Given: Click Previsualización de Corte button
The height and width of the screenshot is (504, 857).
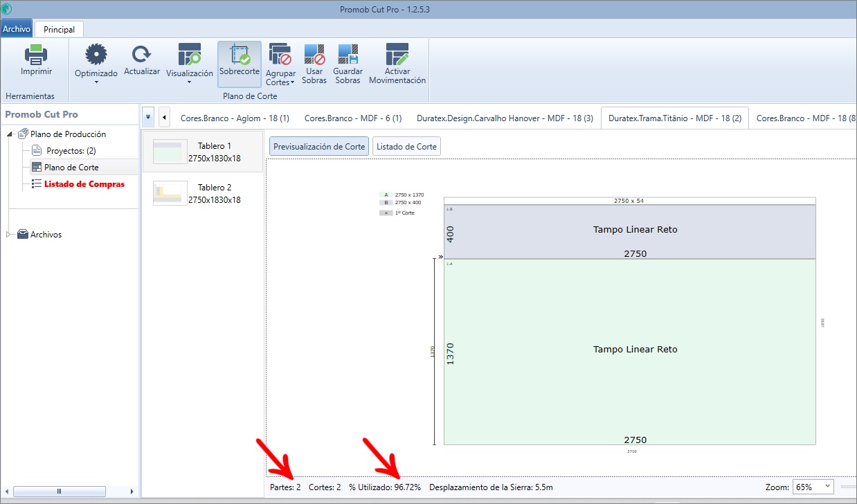Looking at the screenshot, I should pos(319,147).
